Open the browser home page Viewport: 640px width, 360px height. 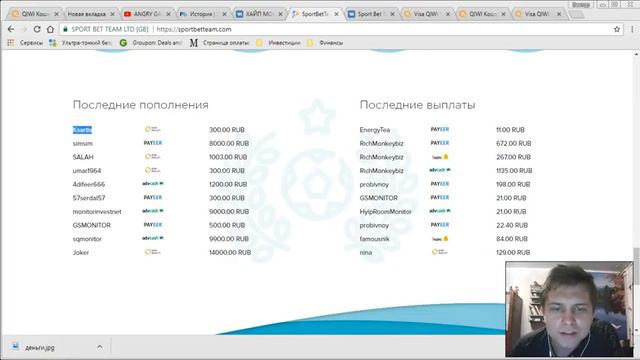tap(50, 29)
